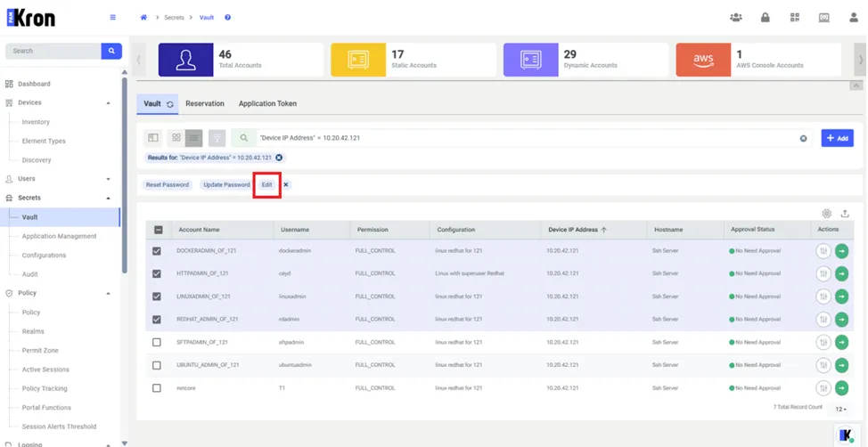Click the sidebar Search input field
Screen dimensions: 868x447
pos(53,51)
